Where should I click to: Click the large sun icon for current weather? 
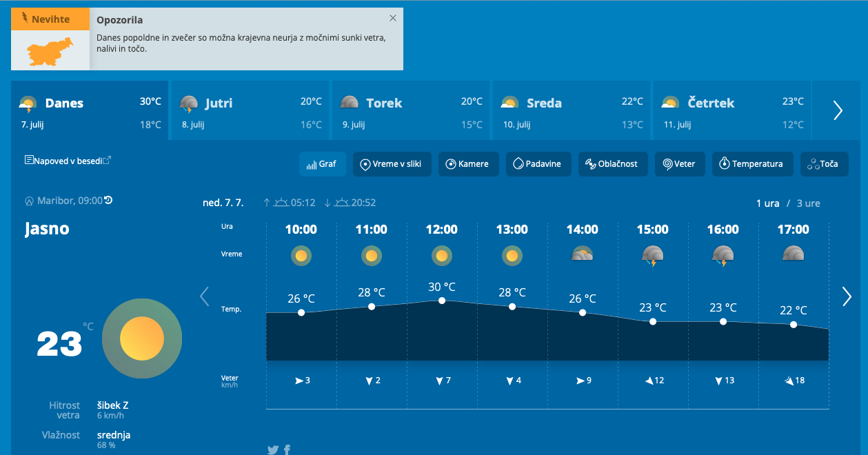[x=141, y=339]
